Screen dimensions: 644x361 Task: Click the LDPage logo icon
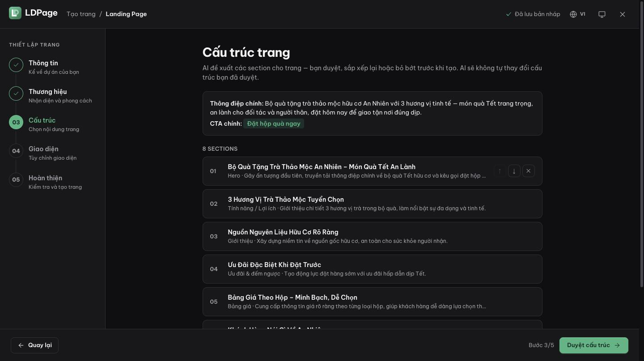pyautogui.click(x=15, y=13)
